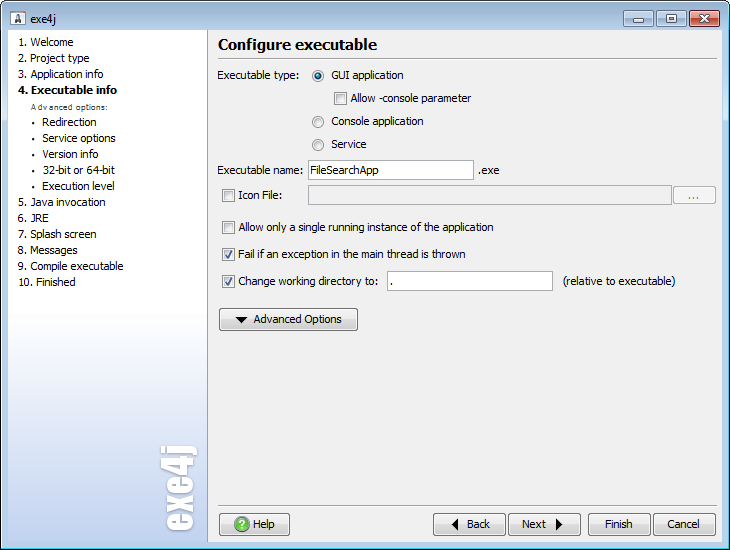Open the Redirection advanced option

[x=69, y=122]
